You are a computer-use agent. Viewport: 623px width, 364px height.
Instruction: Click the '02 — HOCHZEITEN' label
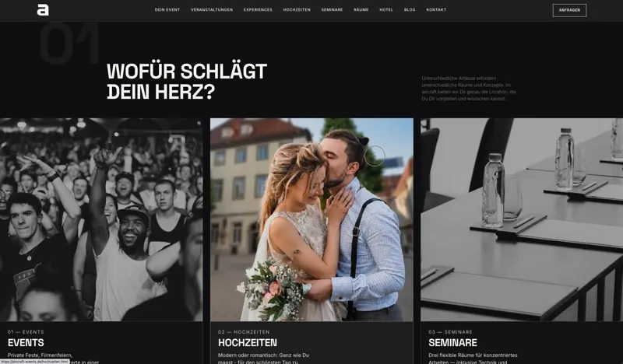point(244,332)
